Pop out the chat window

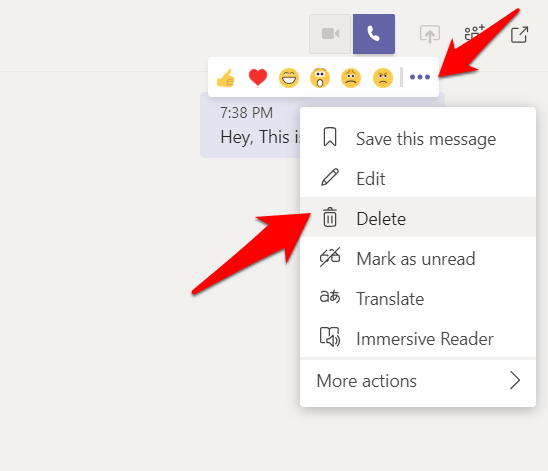[519, 35]
